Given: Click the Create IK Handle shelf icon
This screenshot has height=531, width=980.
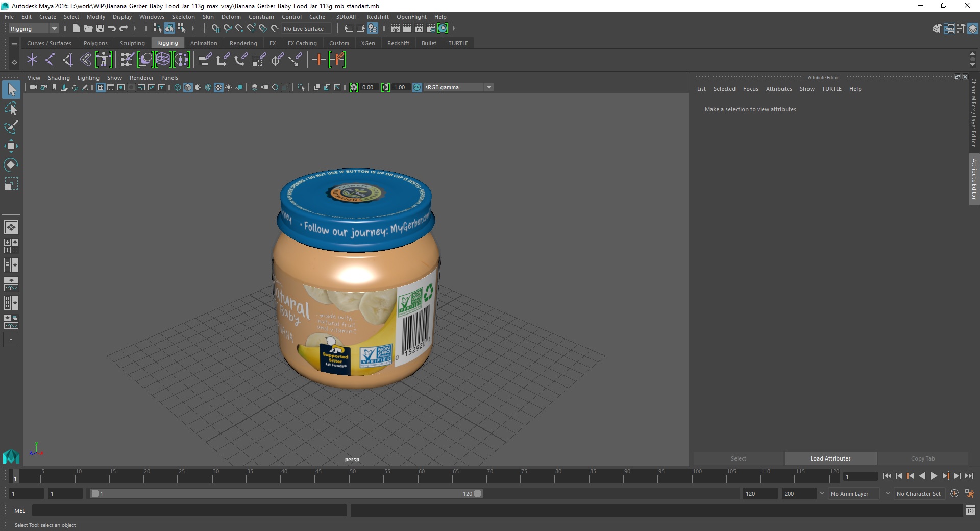Looking at the screenshot, I should coord(68,60).
